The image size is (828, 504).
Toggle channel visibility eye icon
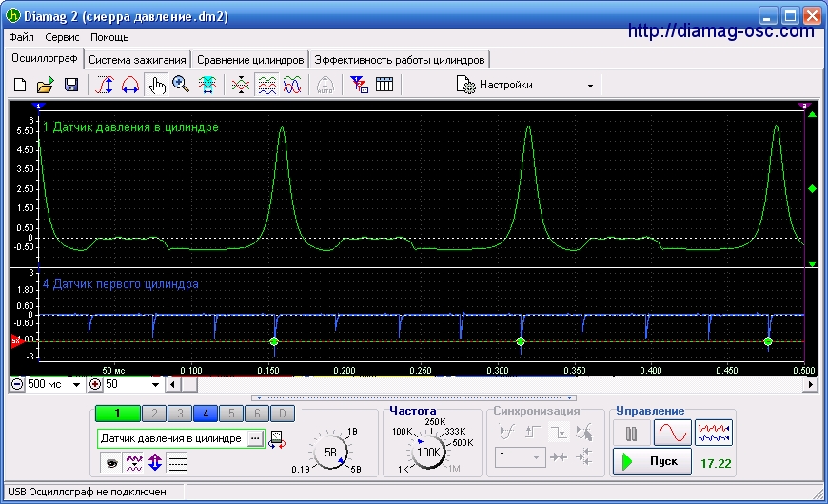tap(111, 463)
